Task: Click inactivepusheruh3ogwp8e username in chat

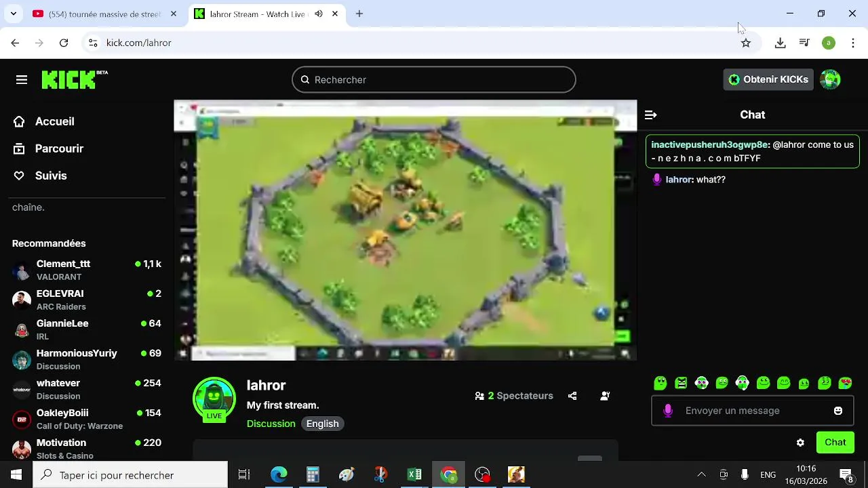Action: (709, 144)
